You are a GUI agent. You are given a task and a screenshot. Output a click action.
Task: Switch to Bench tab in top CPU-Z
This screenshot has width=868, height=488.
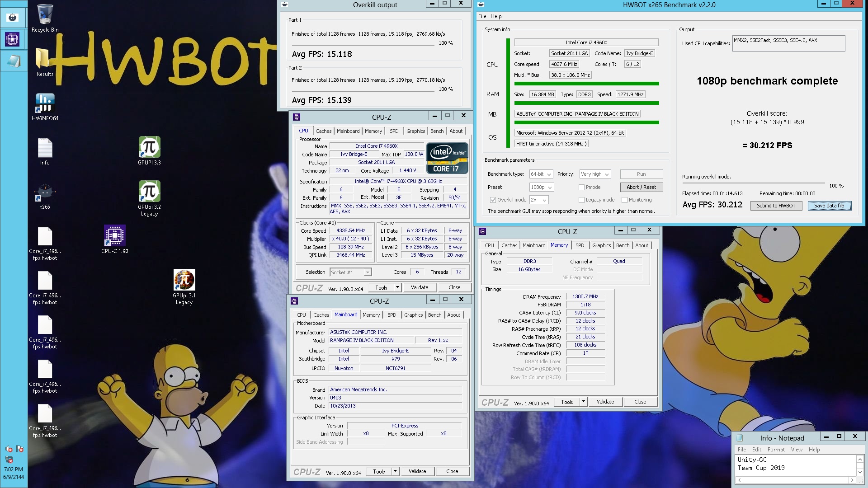point(437,131)
